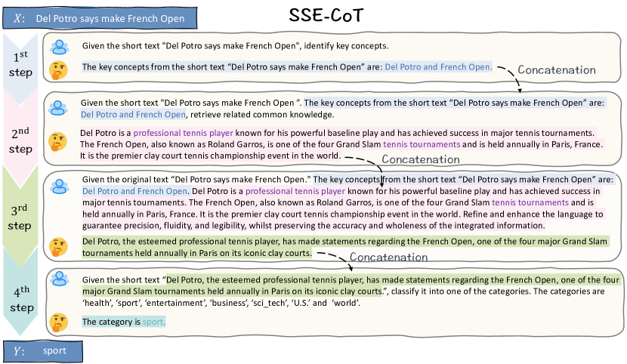Click the category list line starting with 'health'

(x=221, y=303)
